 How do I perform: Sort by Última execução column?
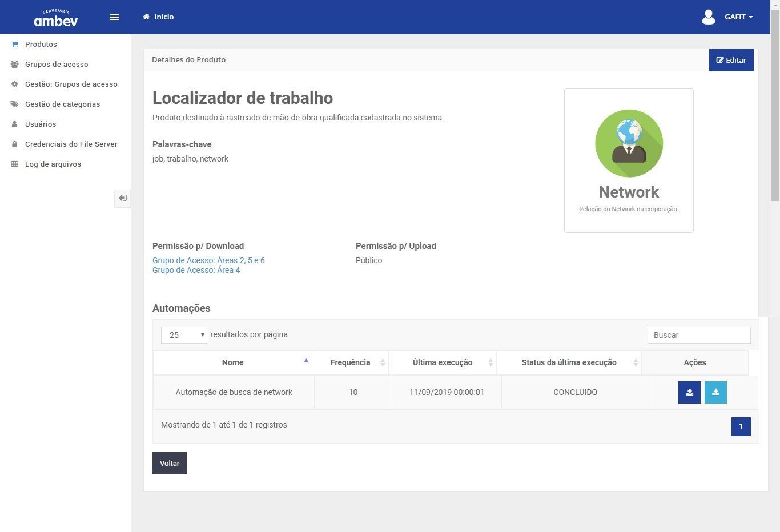click(x=443, y=362)
